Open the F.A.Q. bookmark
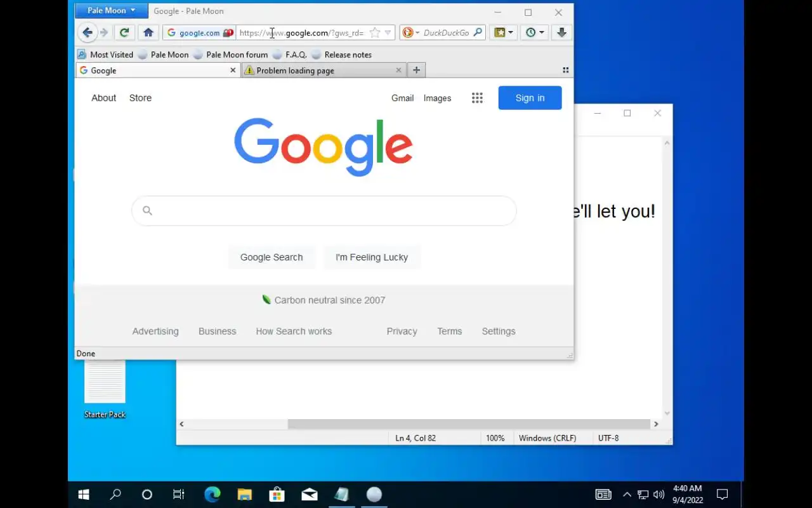The width and height of the screenshot is (812, 508). click(x=290, y=55)
